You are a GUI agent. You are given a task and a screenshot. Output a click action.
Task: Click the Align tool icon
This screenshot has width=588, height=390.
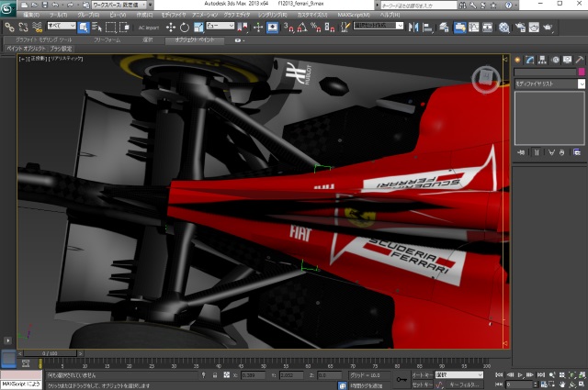[427, 28]
